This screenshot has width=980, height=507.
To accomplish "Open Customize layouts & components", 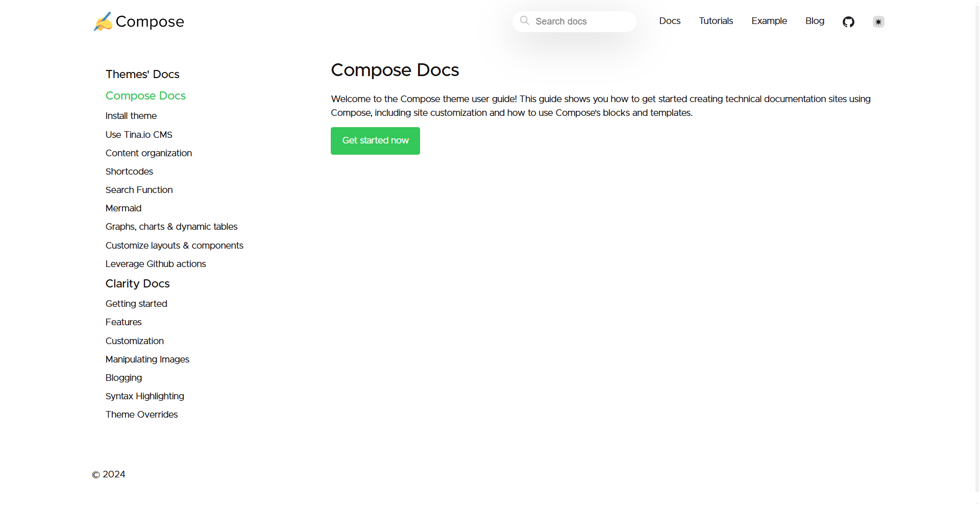I will coord(175,246).
